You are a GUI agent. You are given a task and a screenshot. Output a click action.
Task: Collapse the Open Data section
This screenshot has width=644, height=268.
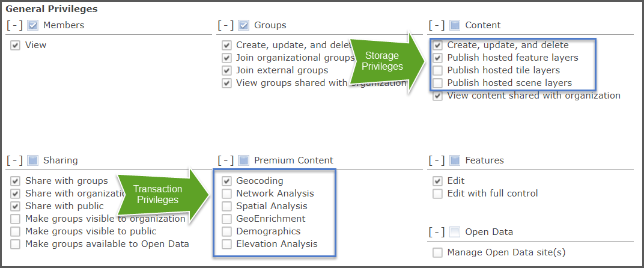437,232
